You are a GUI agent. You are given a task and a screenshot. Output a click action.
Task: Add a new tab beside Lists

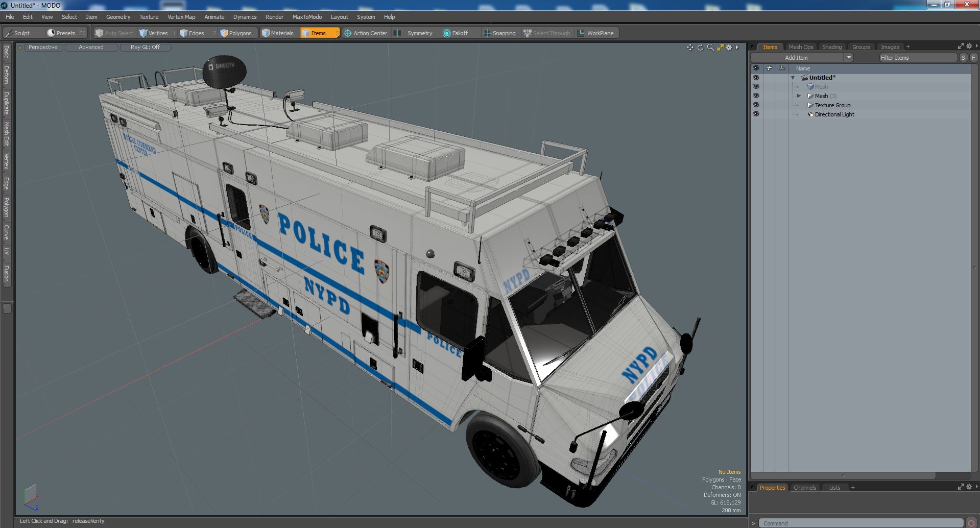tap(853, 488)
